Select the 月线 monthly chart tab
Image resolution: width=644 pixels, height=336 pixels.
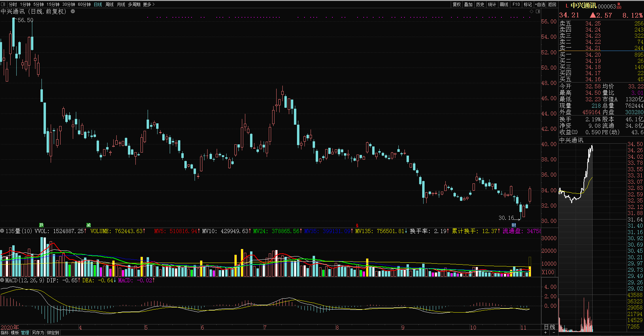pyautogui.click(x=121, y=4)
